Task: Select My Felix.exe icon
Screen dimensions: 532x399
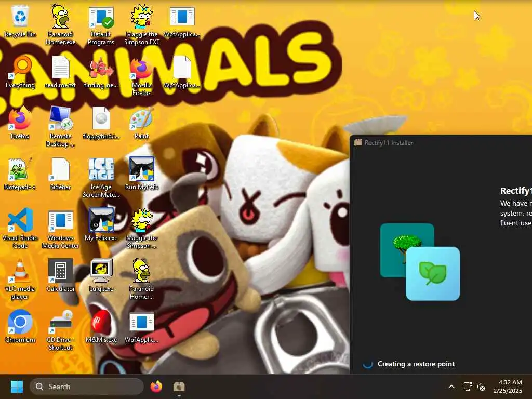Action: point(101,224)
